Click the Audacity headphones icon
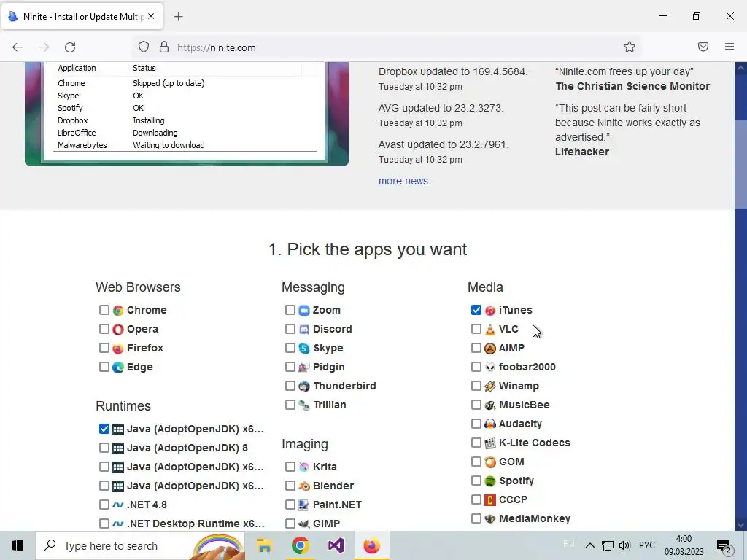Viewport: 747px width, 560px height. [490, 424]
